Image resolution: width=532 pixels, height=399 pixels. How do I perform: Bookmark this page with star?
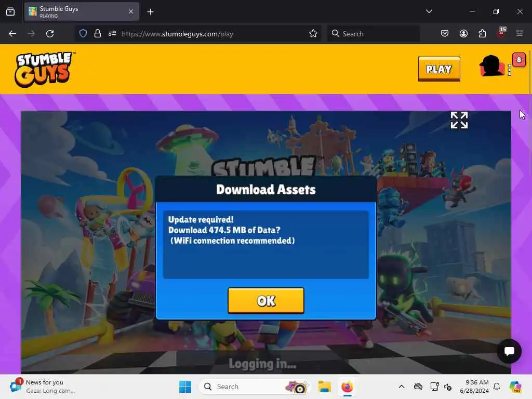[x=313, y=34]
